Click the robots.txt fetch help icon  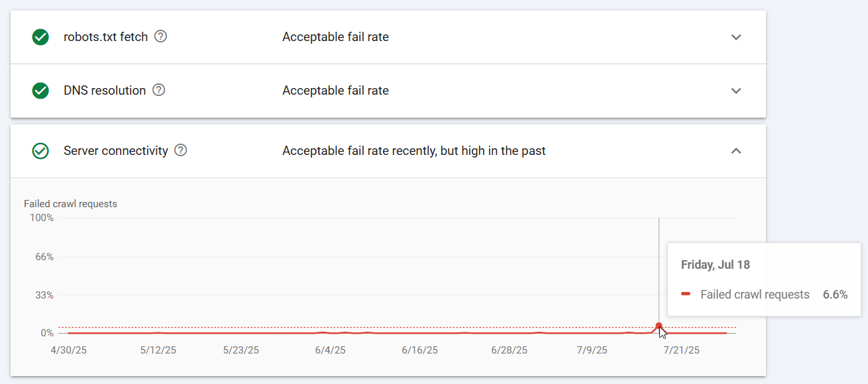160,36
